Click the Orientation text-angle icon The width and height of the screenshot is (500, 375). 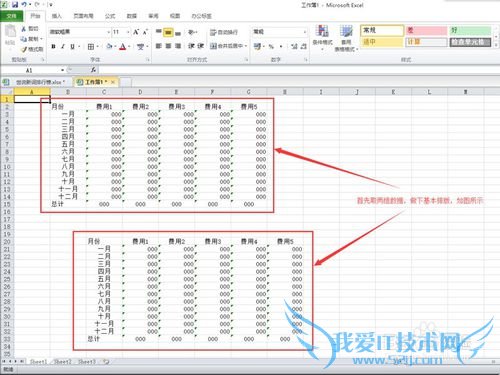pyautogui.click(x=191, y=32)
